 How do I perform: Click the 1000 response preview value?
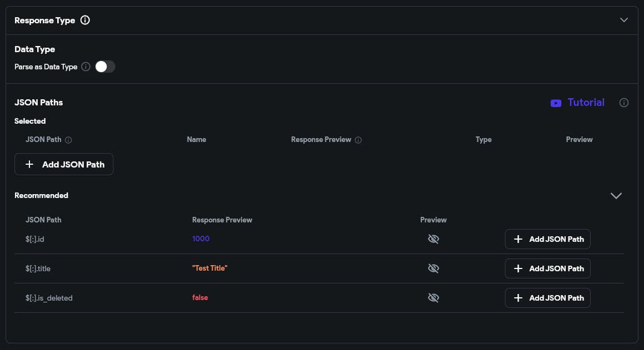201,239
